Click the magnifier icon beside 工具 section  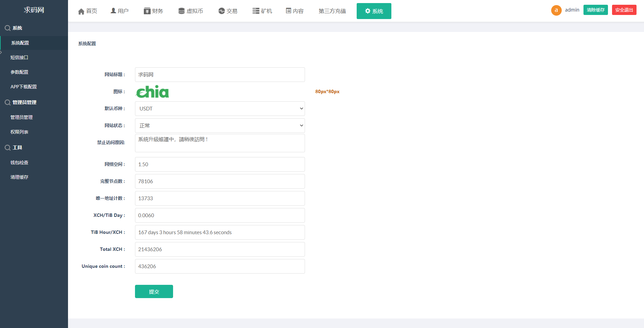pos(7,148)
